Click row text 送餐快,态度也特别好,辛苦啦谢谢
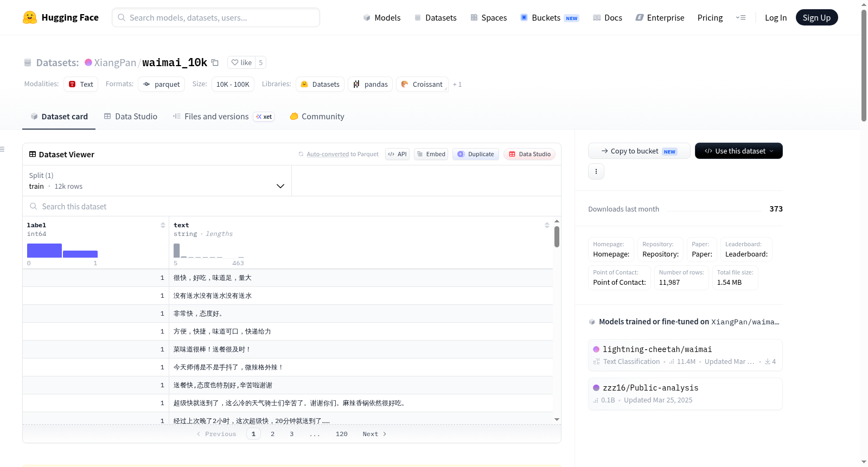 click(223, 385)
